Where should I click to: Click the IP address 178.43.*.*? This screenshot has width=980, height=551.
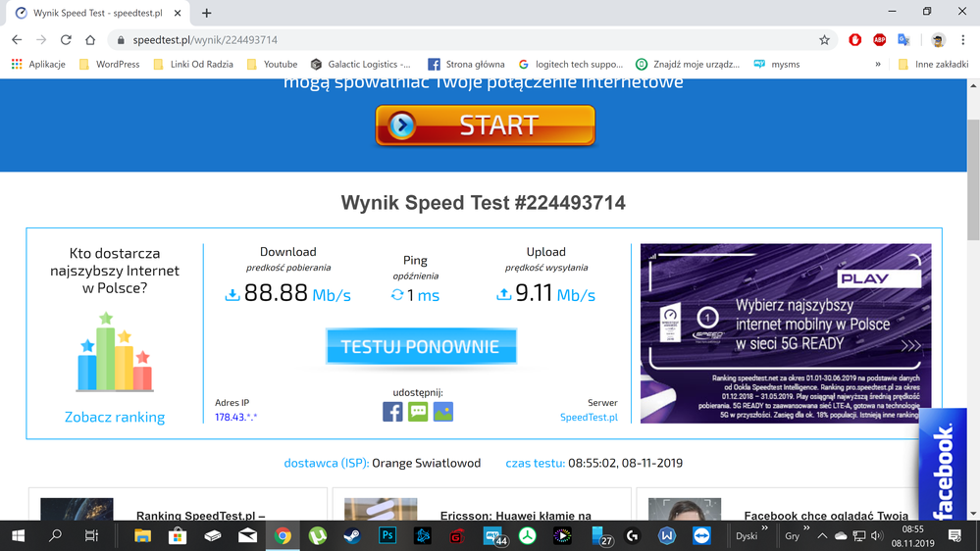(x=235, y=417)
